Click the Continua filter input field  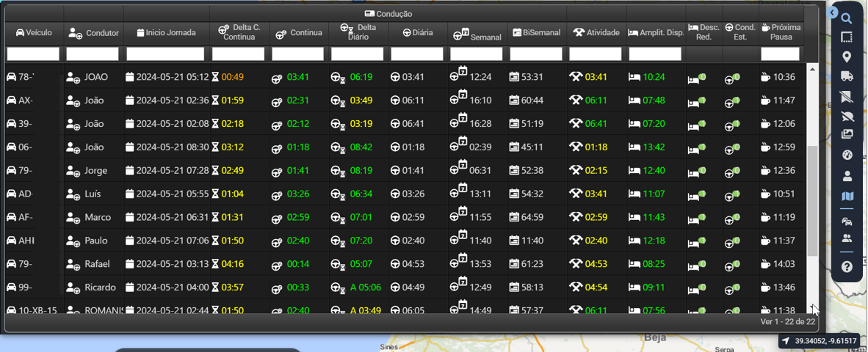pyautogui.click(x=298, y=54)
